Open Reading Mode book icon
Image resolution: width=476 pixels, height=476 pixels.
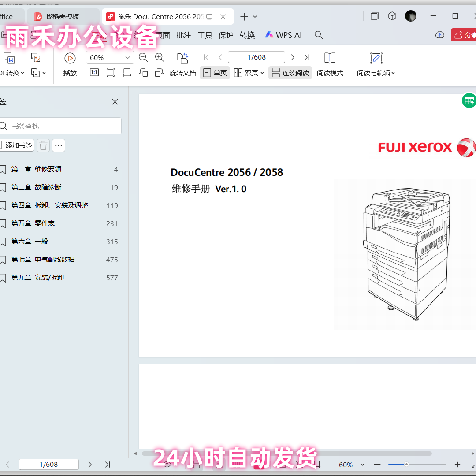click(330, 58)
